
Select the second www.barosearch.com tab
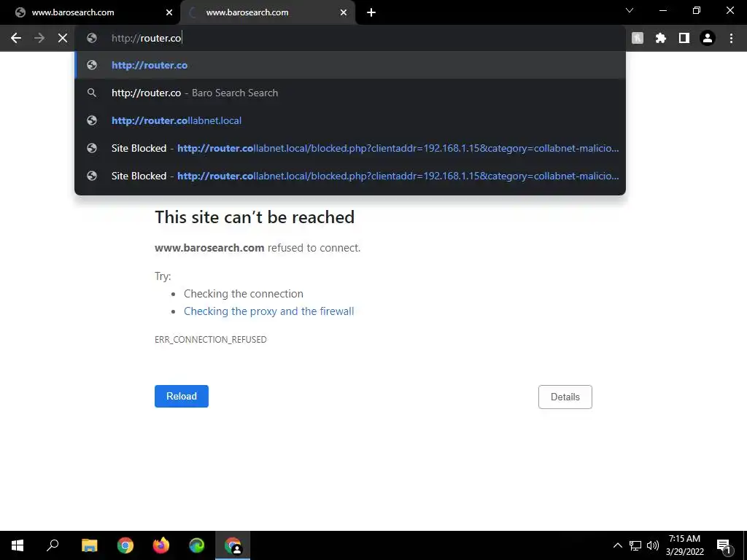pyautogui.click(x=268, y=12)
